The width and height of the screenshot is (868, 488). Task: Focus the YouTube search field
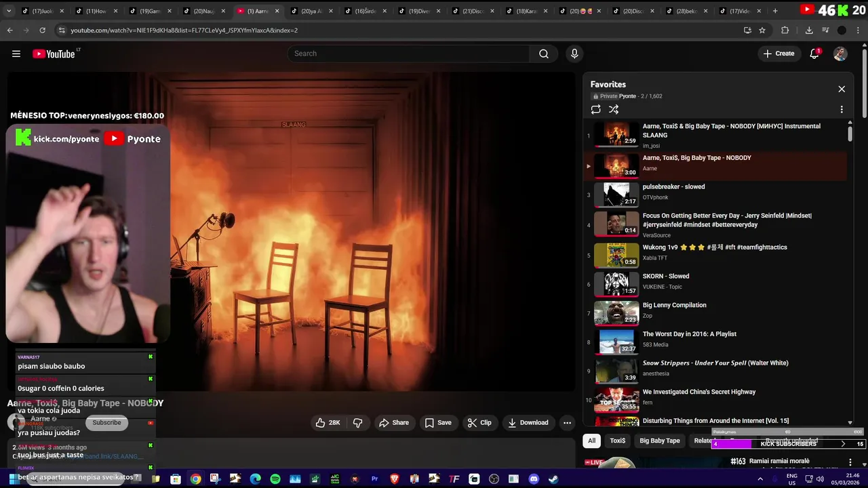click(x=409, y=54)
